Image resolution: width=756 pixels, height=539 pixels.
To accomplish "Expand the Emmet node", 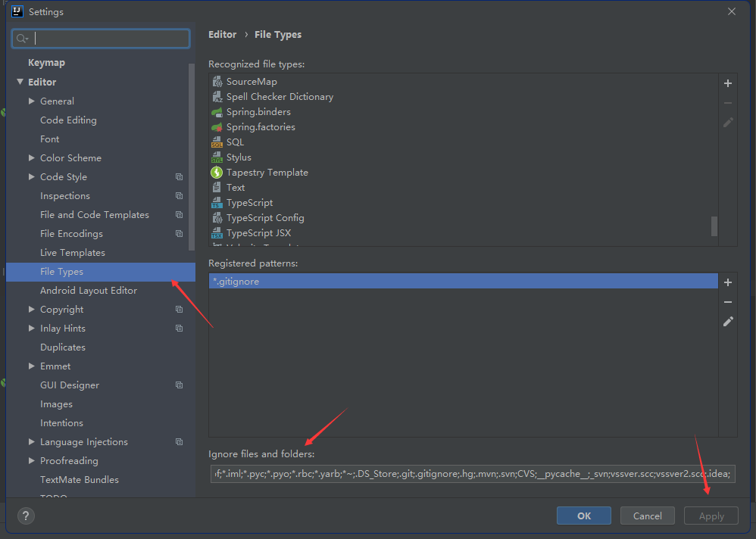I will pyautogui.click(x=31, y=366).
